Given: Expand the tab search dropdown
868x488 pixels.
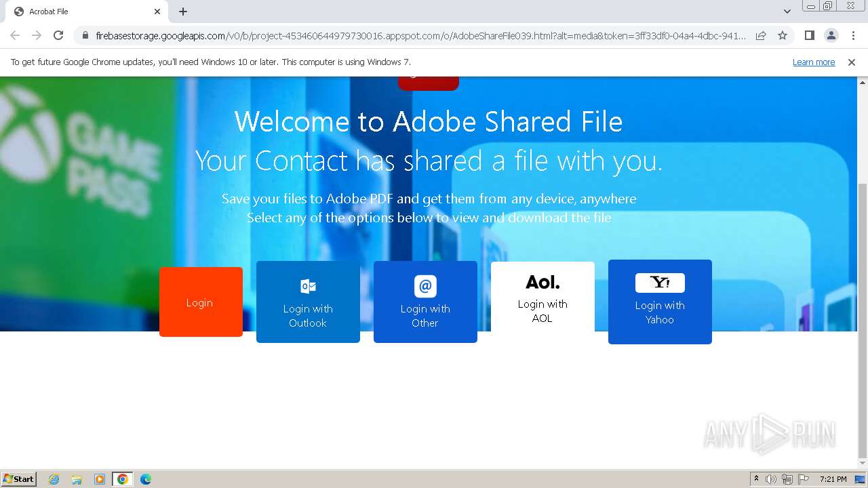Looking at the screenshot, I should (787, 12).
